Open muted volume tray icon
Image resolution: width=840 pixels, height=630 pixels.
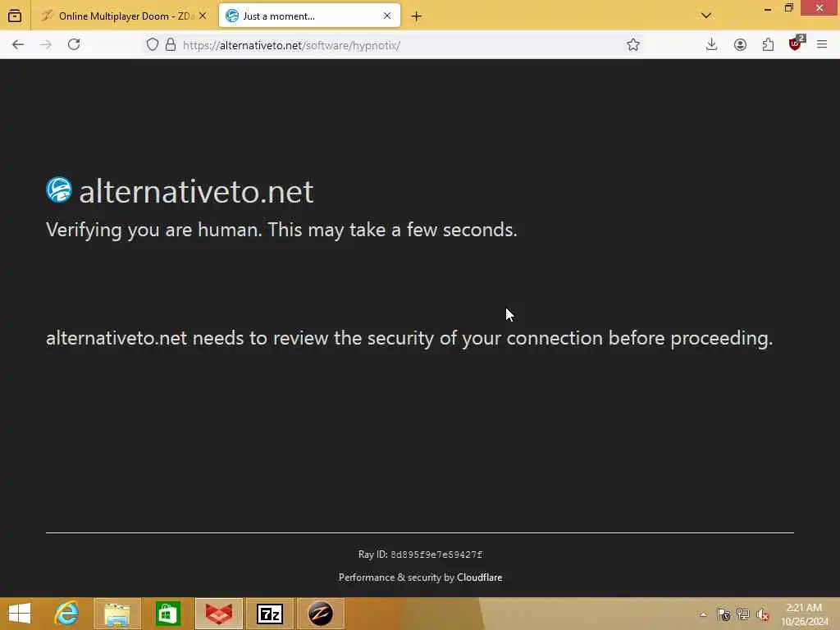pos(763,614)
